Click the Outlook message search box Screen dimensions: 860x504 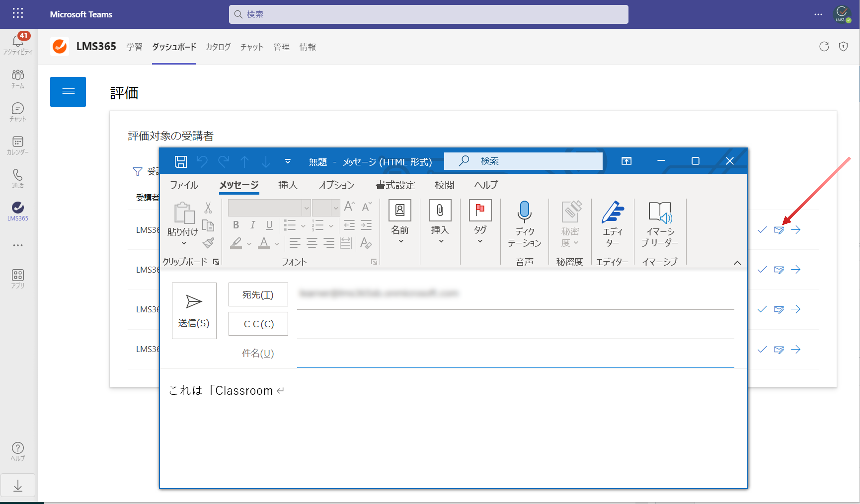(523, 161)
